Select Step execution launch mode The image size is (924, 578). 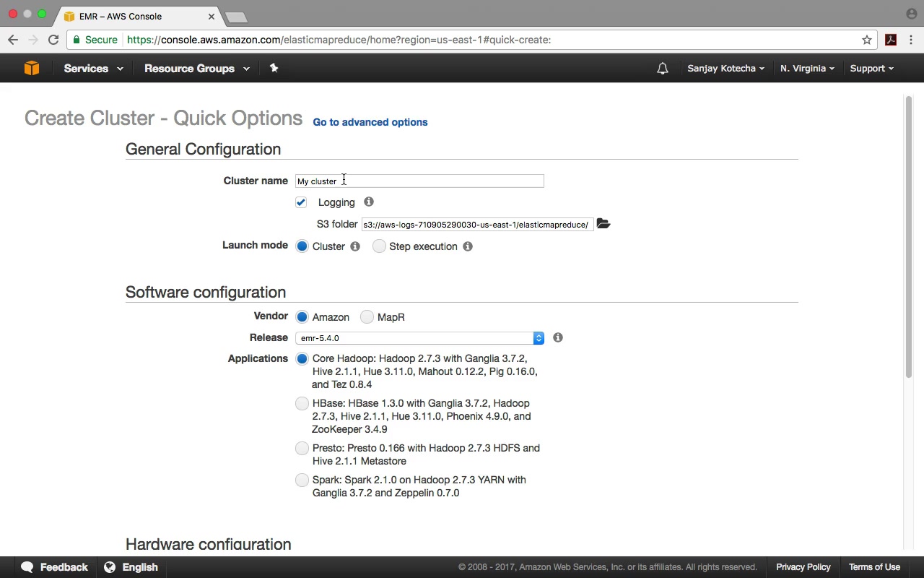point(379,246)
